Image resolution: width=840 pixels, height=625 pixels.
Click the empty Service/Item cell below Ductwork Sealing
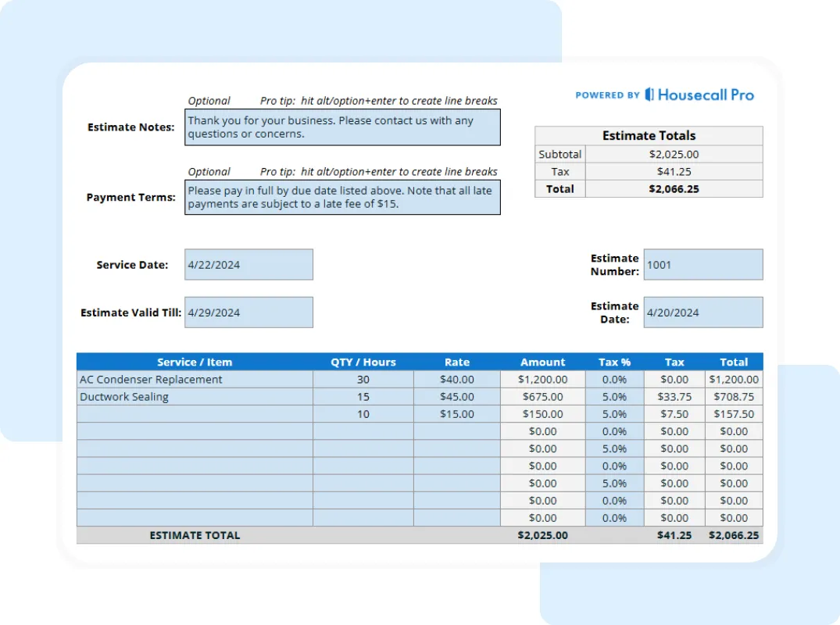click(x=194, y=414)
